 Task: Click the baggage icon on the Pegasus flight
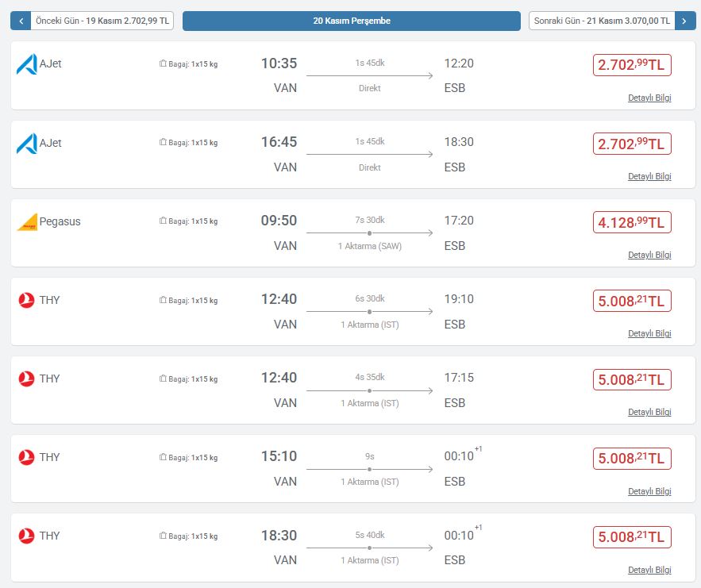(x=163, y=221)
